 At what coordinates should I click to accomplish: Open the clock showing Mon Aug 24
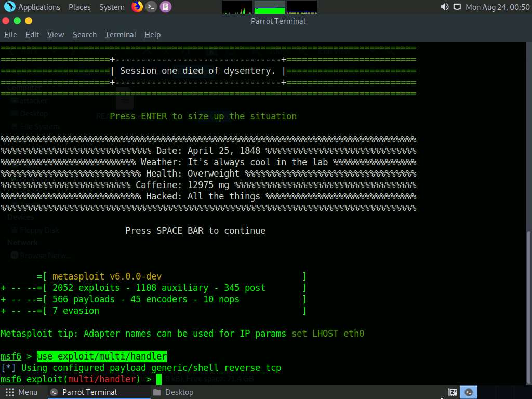(497, 7)
